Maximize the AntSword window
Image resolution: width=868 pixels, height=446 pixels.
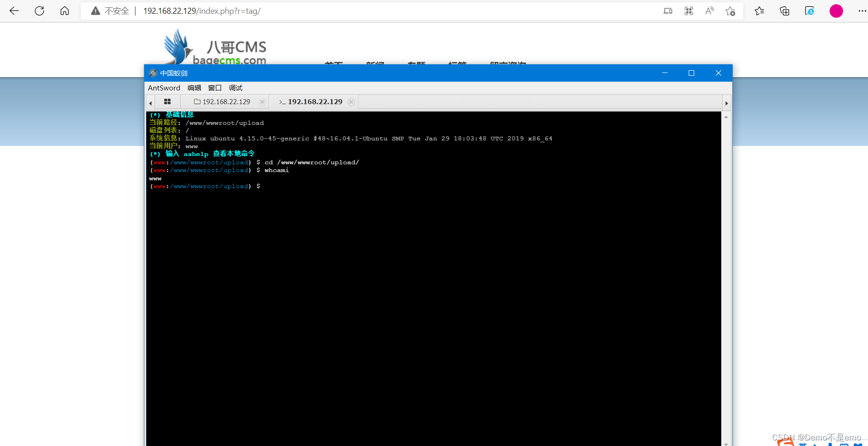691,73
